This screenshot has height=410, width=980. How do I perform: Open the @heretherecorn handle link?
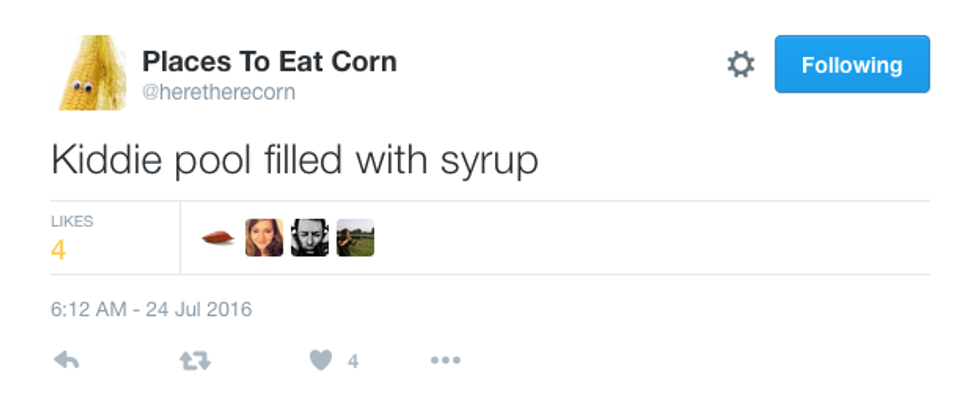coord(218,92)
